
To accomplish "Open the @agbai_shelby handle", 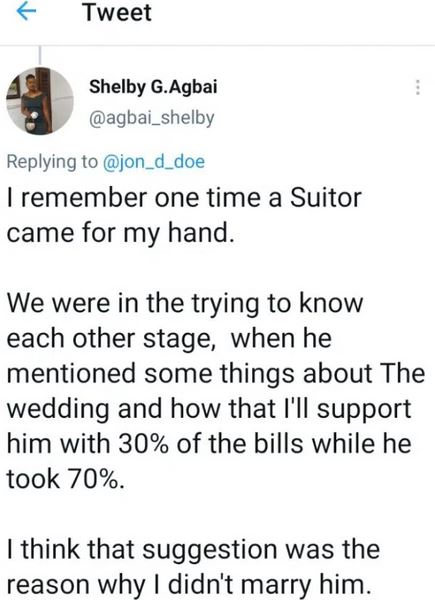I will 152,118.
